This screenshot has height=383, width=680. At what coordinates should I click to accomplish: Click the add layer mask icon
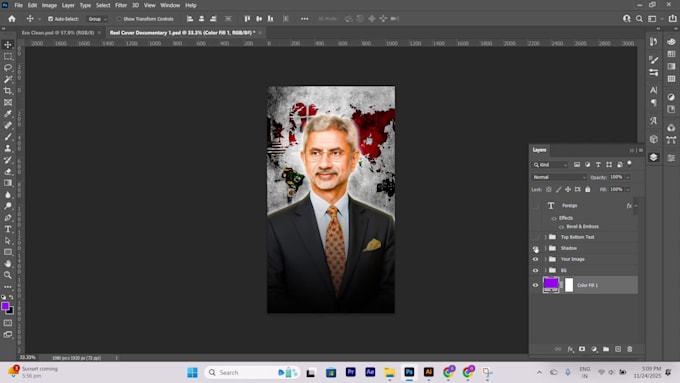582,349
